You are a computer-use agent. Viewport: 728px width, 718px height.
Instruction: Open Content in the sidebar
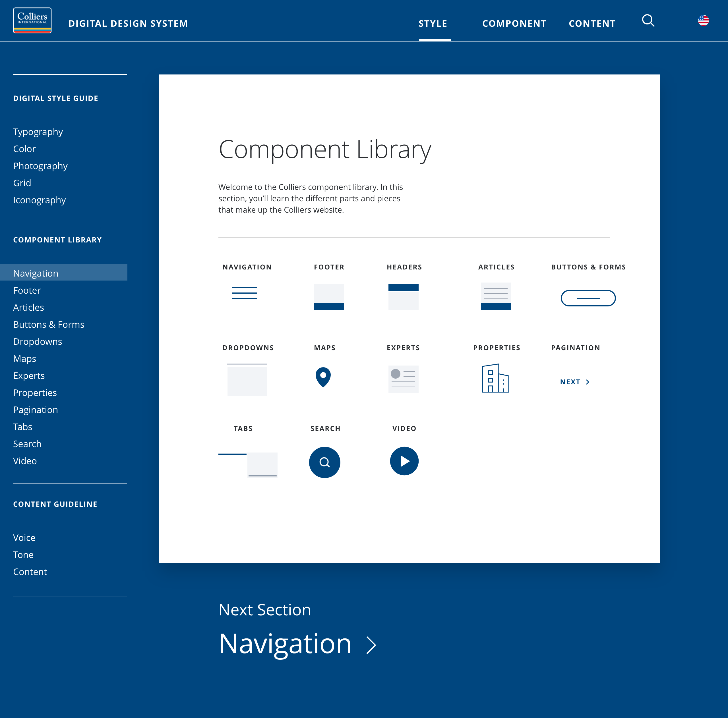(x=30, y=572)
